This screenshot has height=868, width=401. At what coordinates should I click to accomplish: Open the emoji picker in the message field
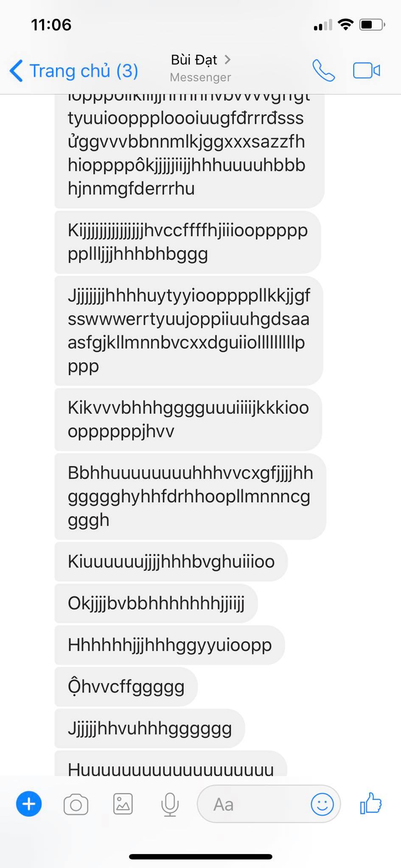[322, 804]
